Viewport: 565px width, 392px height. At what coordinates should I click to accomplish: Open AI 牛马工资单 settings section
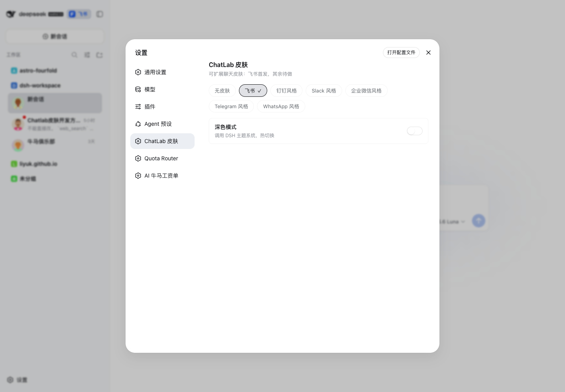coord(162,176)
